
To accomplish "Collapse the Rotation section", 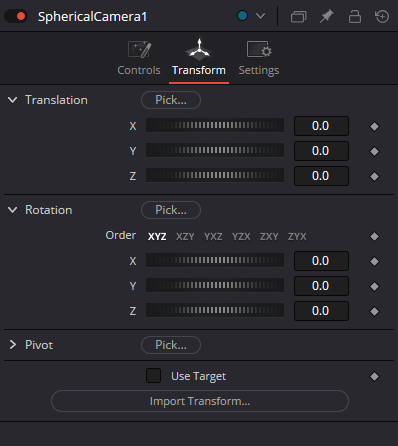I will (12, 210).
